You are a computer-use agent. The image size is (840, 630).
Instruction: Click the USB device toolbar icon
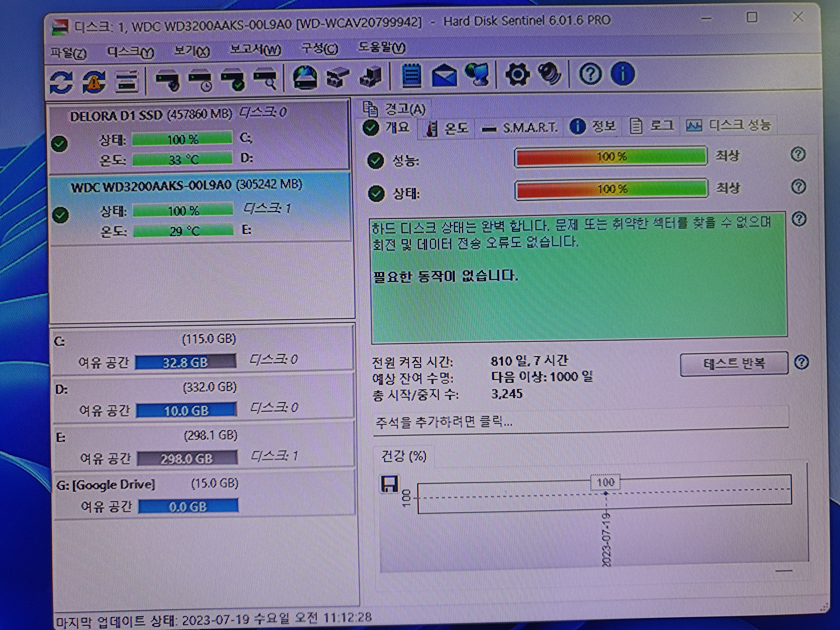coord(337,77)
